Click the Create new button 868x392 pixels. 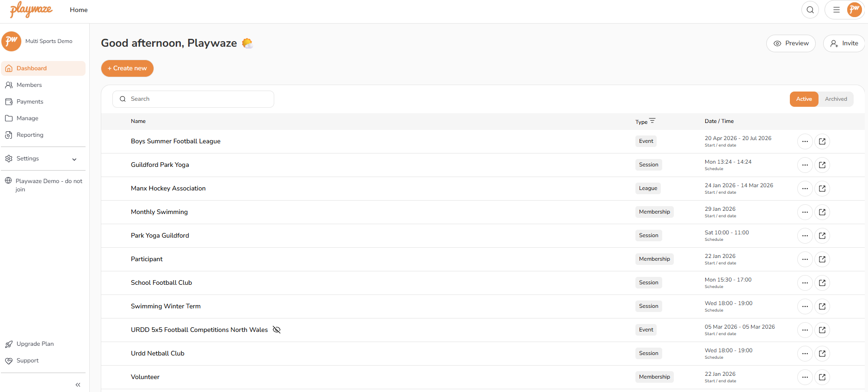coord(127,68)
